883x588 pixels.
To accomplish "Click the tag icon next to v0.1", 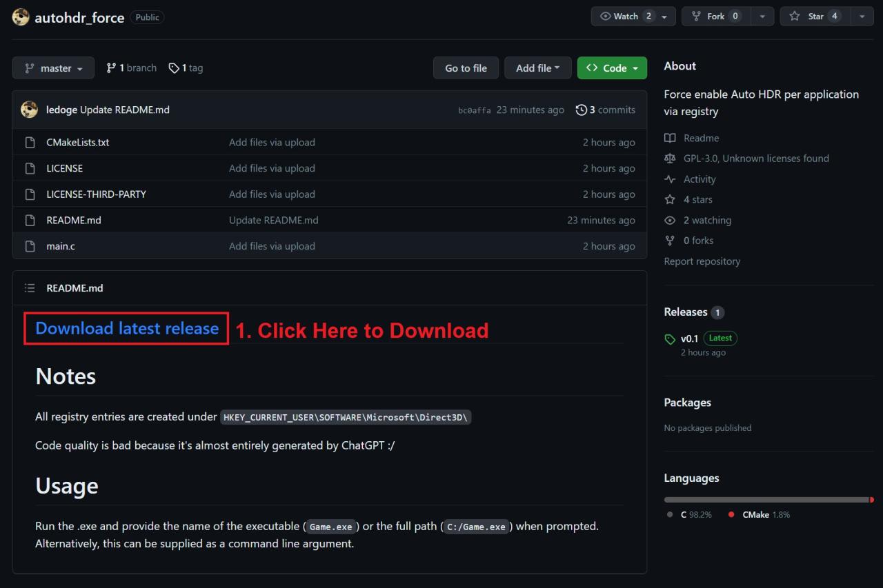I will 670,339.
